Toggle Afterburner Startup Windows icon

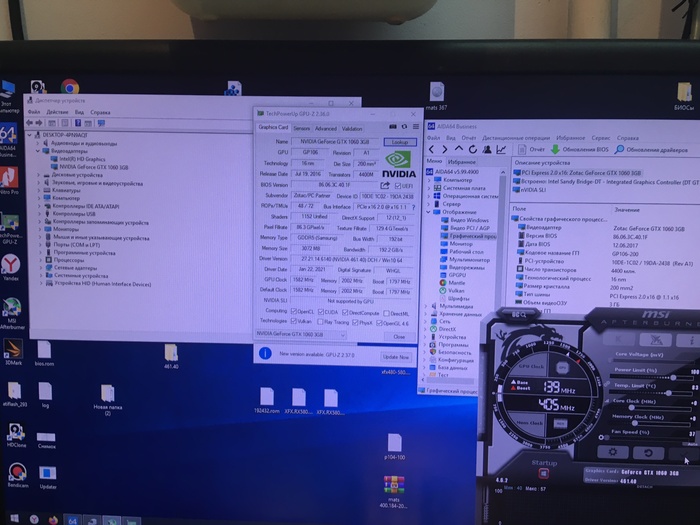[543, 473]
